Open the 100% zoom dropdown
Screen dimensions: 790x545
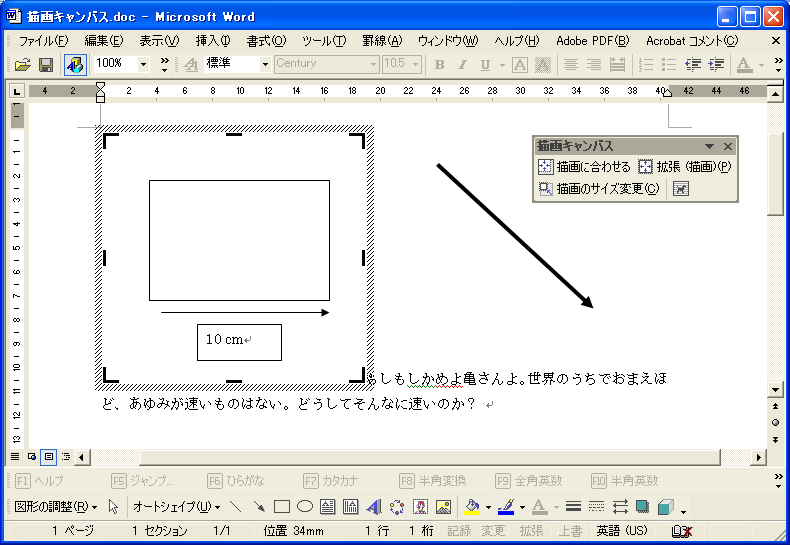[144, 64]
